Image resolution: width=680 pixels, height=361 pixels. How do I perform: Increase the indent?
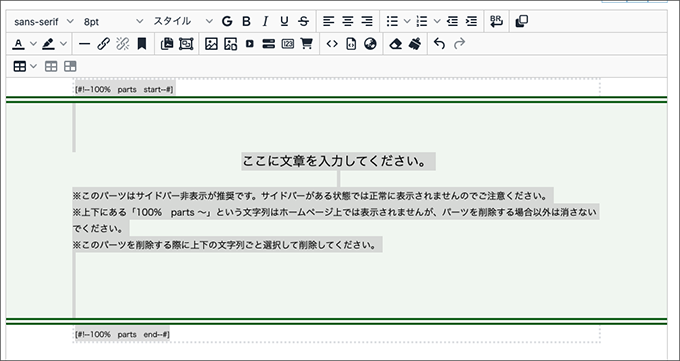click(x=471, y=21)
